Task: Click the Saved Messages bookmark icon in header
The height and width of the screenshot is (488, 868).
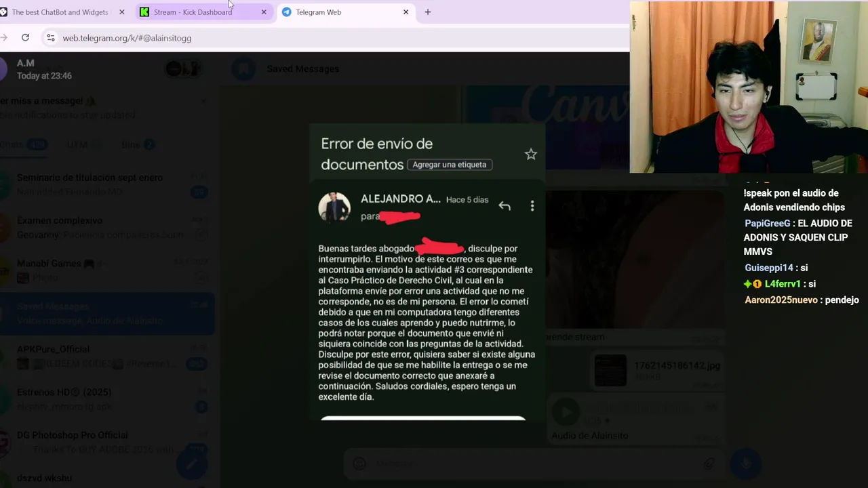Action: pos(244,68)
